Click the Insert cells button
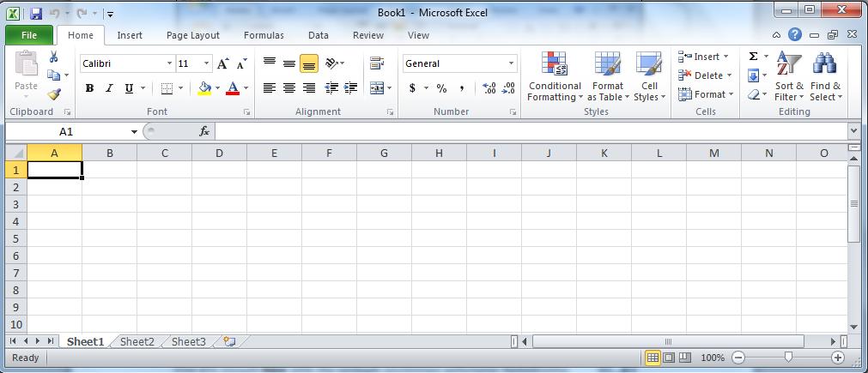This screenshot has height=373, width=868. 704,57
